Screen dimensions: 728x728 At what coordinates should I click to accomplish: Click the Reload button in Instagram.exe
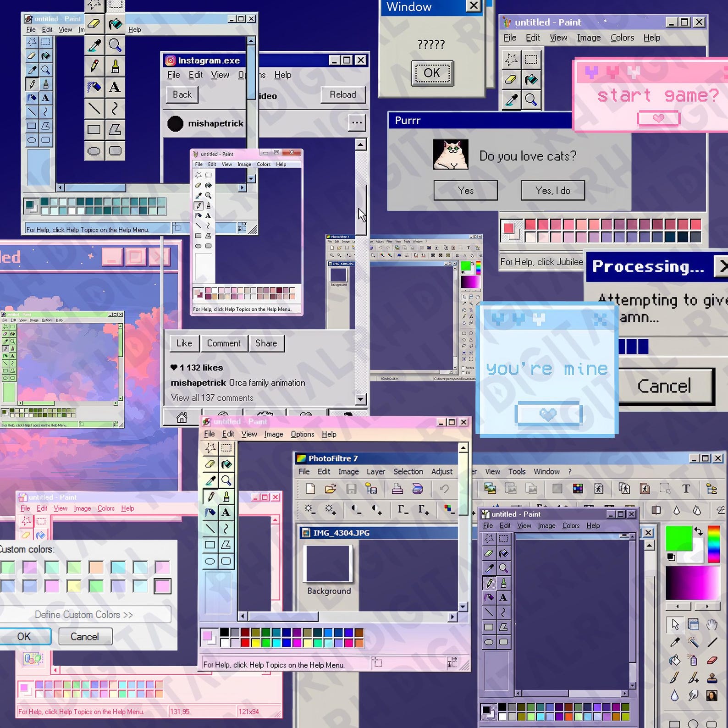coord(343,94)
